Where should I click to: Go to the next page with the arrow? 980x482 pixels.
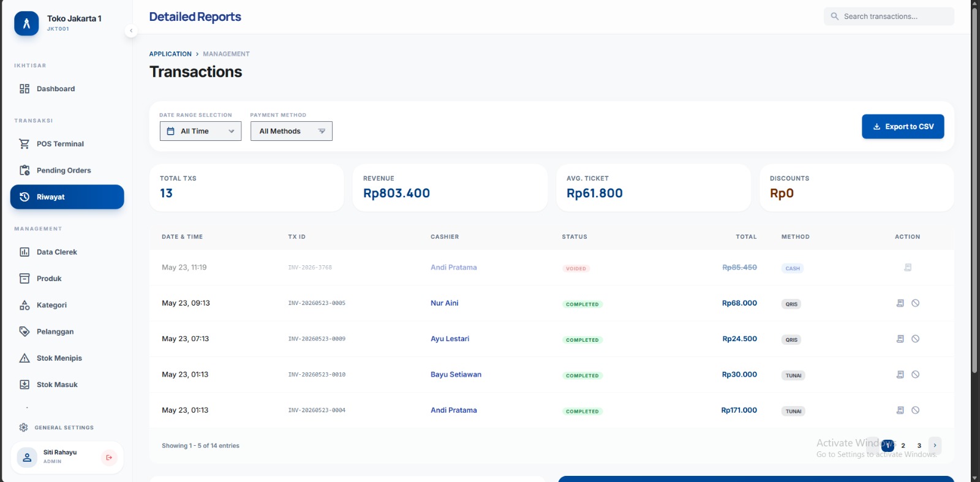click(x=935, y=445)
